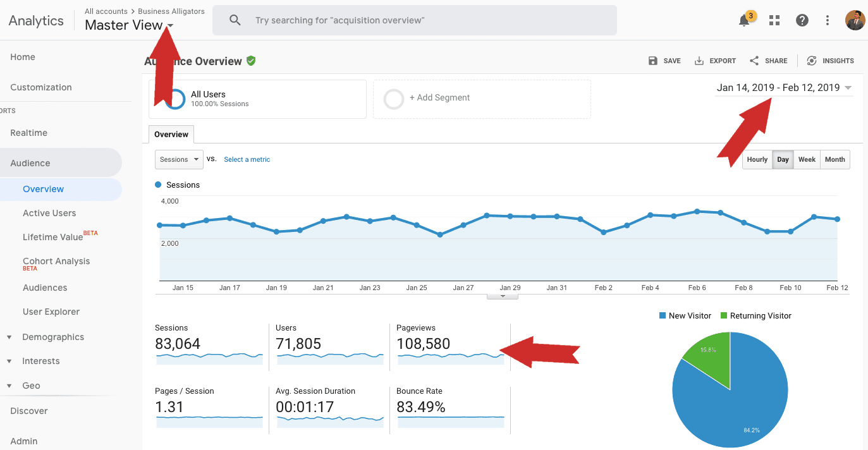The image size is (868, 450).
Task: Go to Realtime reports
Action: tap(29, 133)
